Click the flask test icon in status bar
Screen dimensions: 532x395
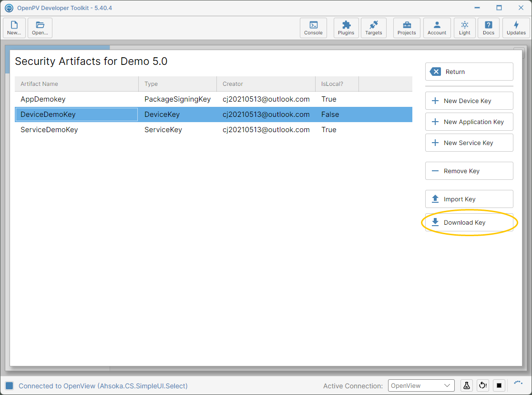pos(467,385)
